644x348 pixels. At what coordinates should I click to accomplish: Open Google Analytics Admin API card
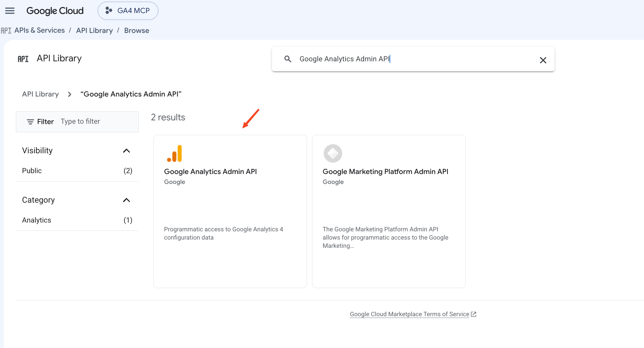click(230, 211)
